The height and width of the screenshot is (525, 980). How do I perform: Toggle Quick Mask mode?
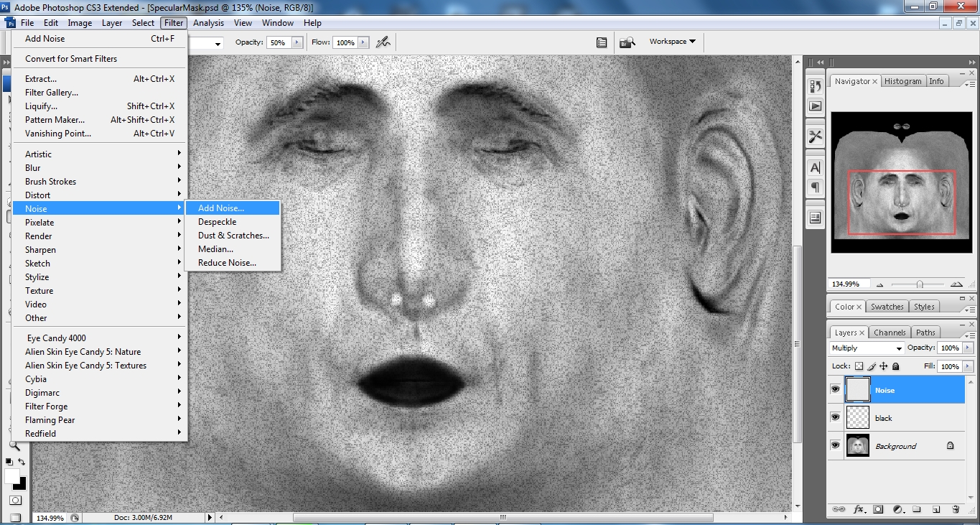(15, 500)
